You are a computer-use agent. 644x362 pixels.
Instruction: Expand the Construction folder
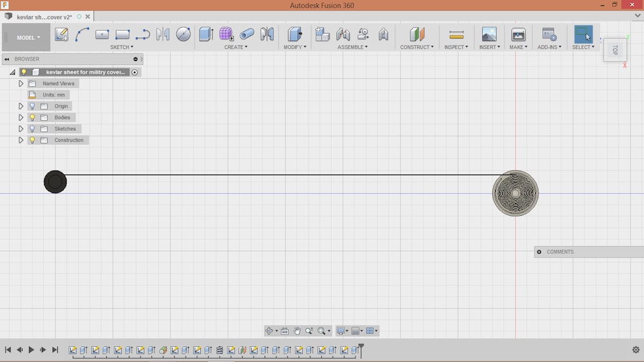tap(21, 140)
